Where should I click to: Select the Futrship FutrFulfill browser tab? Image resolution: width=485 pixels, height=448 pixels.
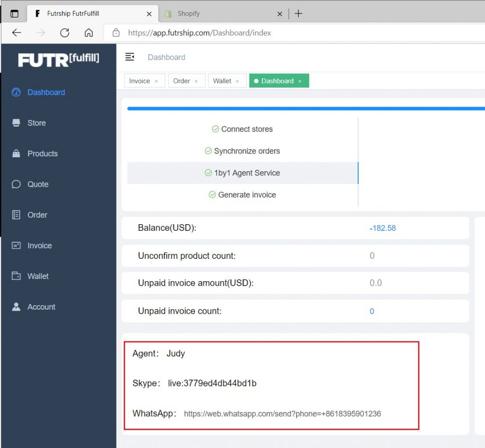coord(93,14)
